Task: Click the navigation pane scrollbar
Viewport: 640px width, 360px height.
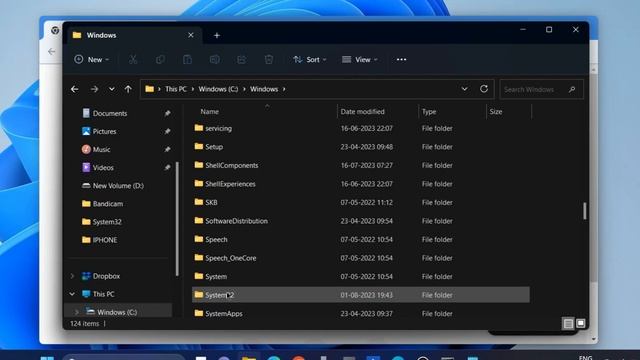Action: [177, 219]
